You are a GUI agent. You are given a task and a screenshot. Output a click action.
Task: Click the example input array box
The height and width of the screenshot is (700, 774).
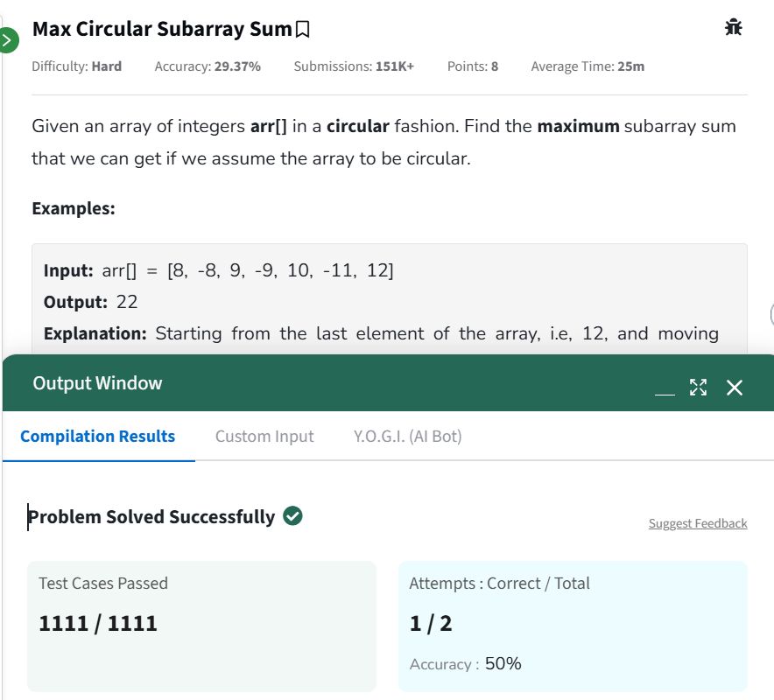(x=390, y=299)
